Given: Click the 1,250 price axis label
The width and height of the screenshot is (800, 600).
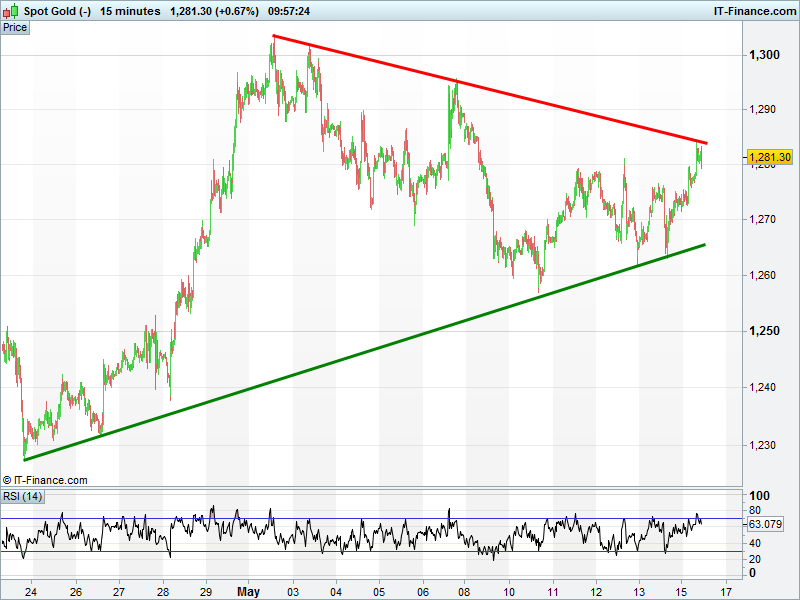Looking at the screenshot, I should [764, 331].
